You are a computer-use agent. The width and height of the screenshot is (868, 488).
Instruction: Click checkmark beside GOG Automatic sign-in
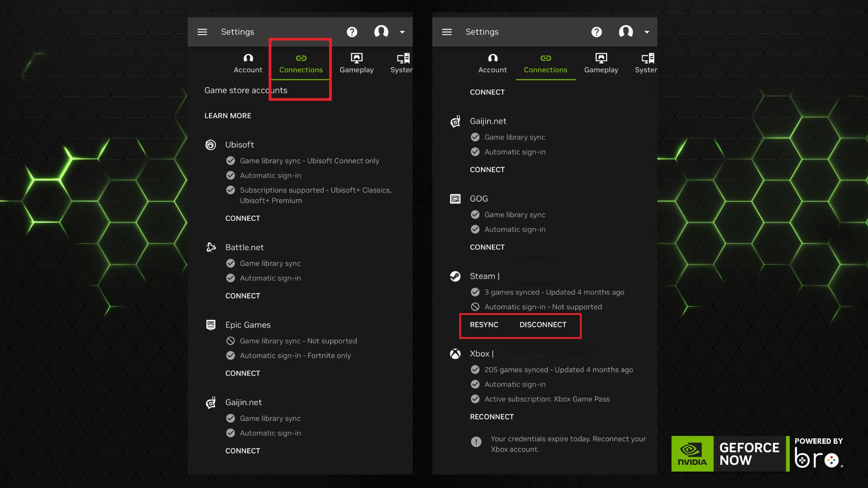(475, 229)
